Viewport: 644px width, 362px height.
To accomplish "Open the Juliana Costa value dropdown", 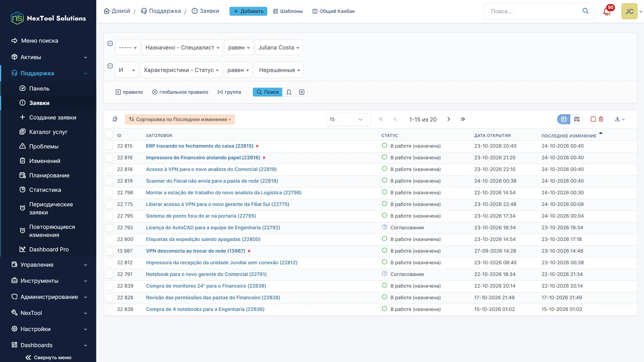I will coord(279,47).
